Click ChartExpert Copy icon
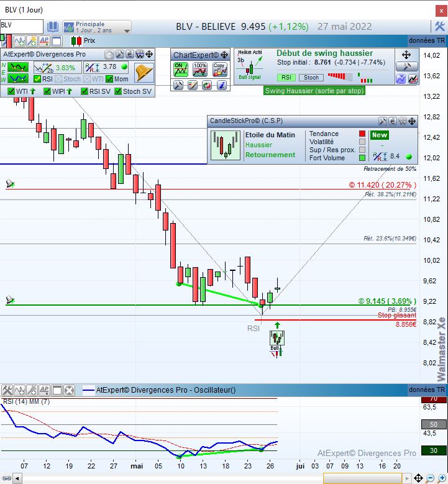This screenshot has height=484, width=448. click(x=220, y=70)
